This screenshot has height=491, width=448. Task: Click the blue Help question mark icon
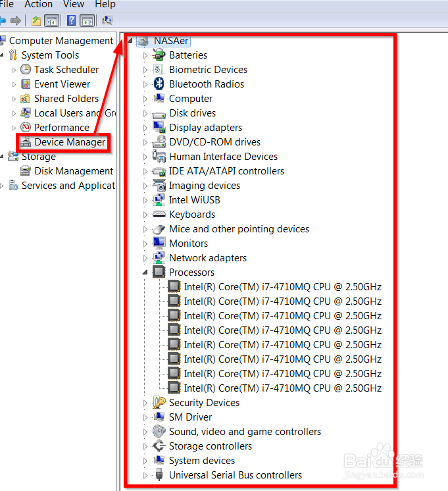72,20
